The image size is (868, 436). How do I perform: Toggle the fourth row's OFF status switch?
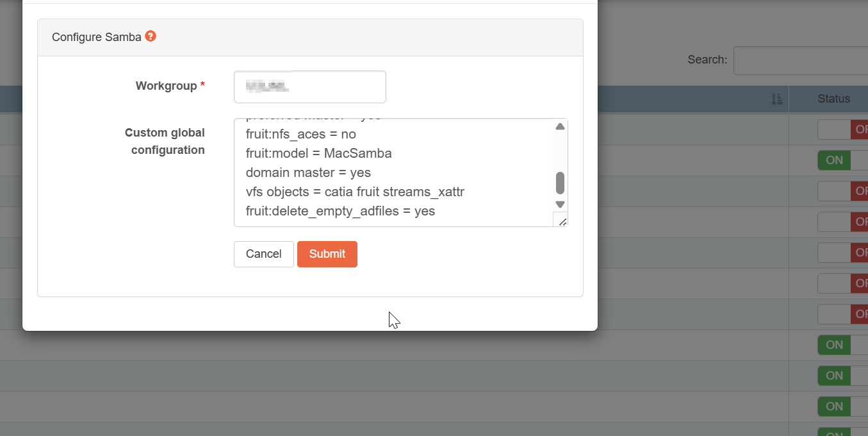coord(842,222)
